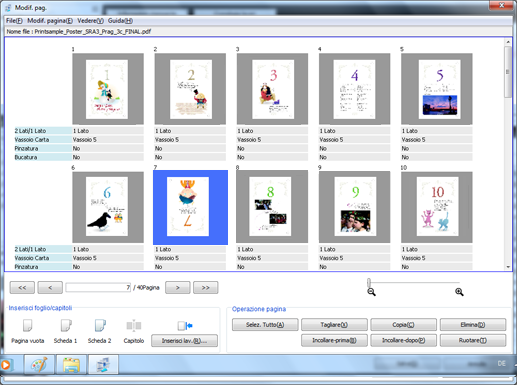Screen dimensions: 517x385
Task: Click the Pinzatura label in first row
Action: pyautogui.click(x=43, y=148)
